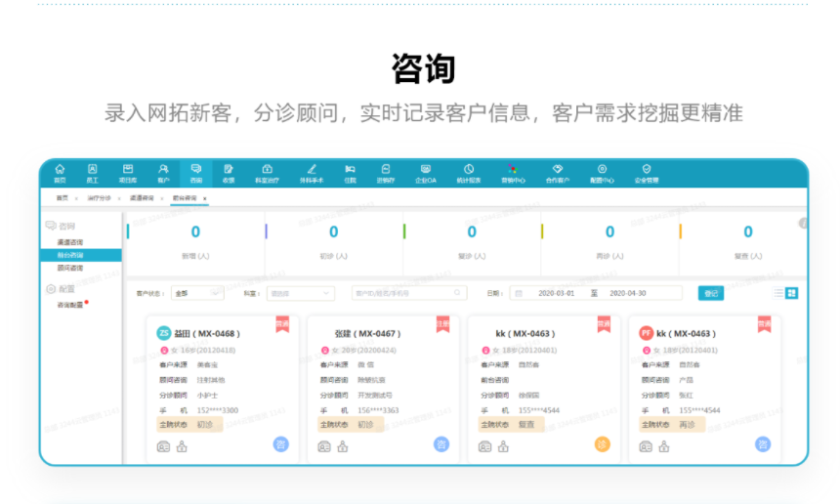Click phone number 152****3300
The height and width of the screenshot is (504, 840).
point(218,410)
